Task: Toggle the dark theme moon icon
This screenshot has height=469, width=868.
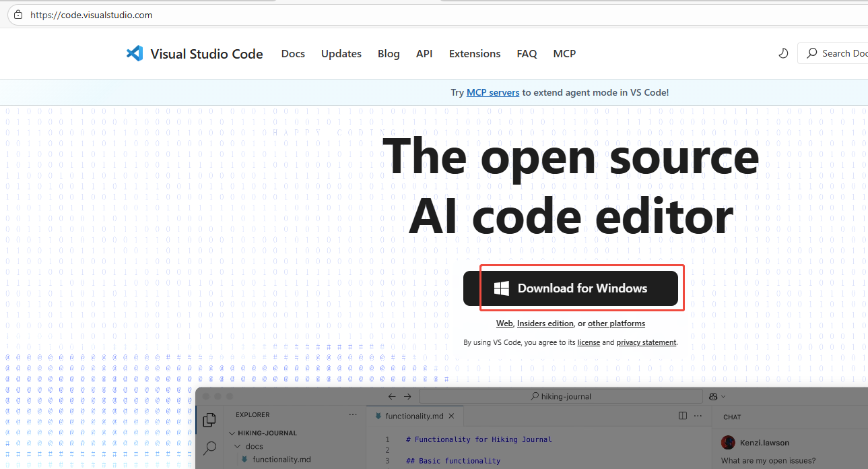Action: click(x=783, y=53)
